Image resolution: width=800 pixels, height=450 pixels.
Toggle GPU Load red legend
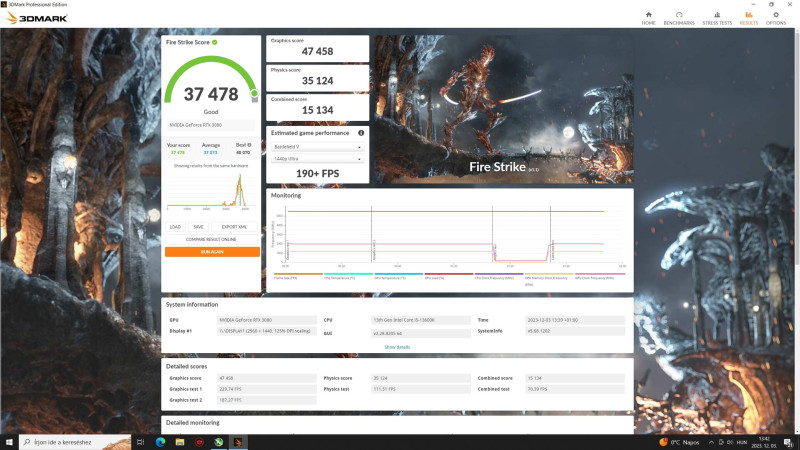click(449, 276)
